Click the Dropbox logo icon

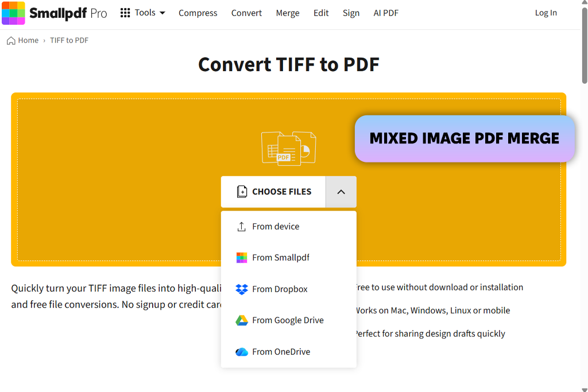(242, 289)
